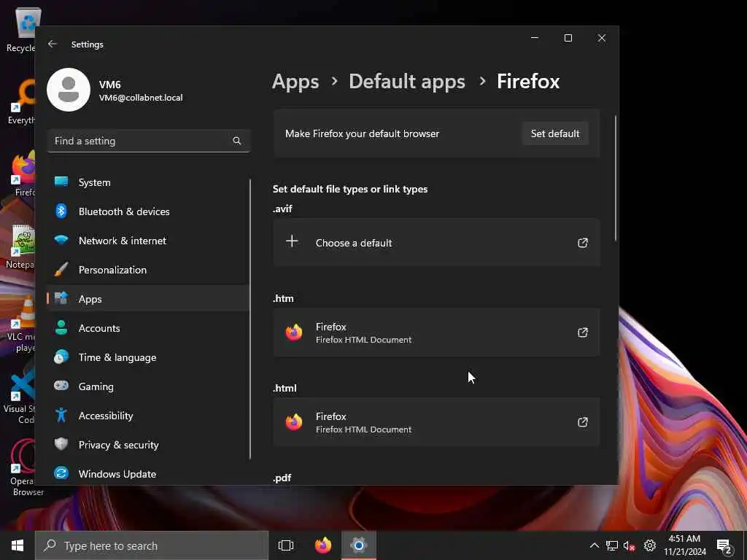
Task: Click the System monitor icon in sidebar
Action: 61,182
